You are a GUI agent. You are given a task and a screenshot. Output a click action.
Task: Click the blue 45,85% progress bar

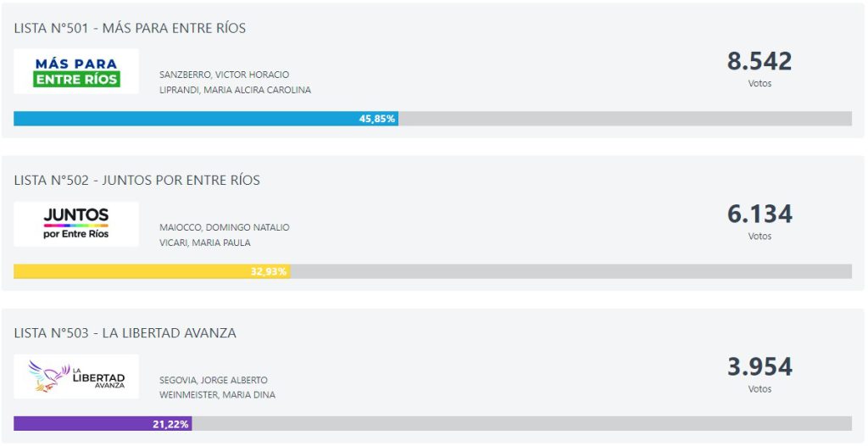206,119
